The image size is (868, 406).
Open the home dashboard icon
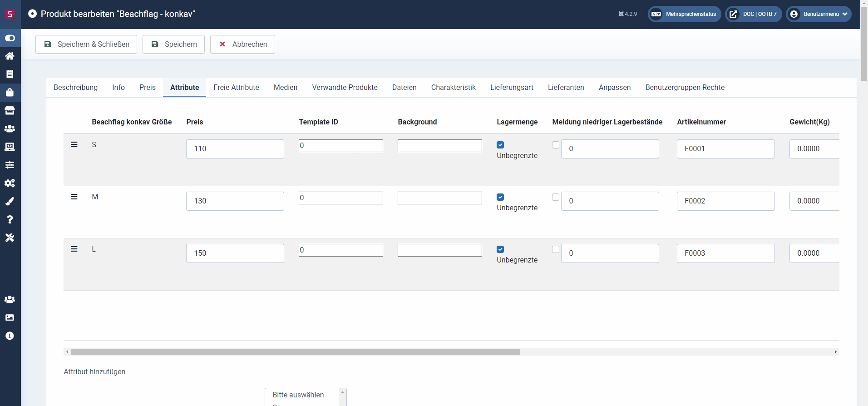tap(10, 56)
